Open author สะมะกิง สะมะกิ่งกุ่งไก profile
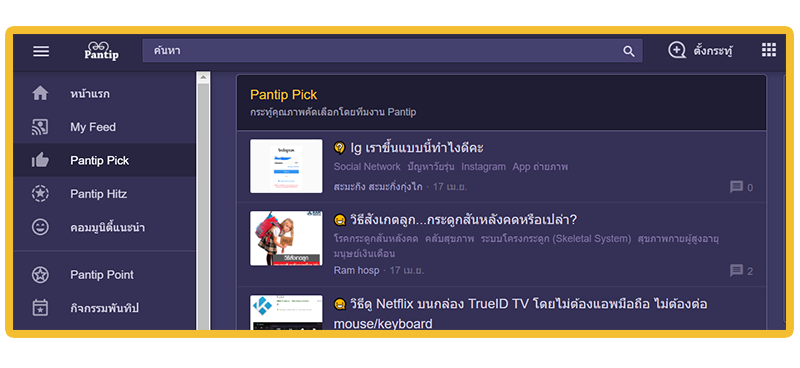 pyautogui.click(x=378, y=187)
